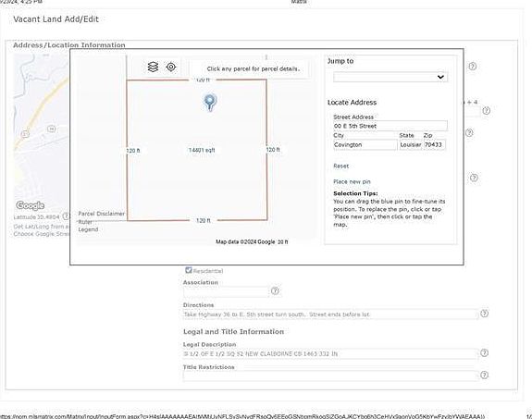The image size is (532, 419).
Task: Open help icon beside Legal Description field
Action: pos(484,352)
